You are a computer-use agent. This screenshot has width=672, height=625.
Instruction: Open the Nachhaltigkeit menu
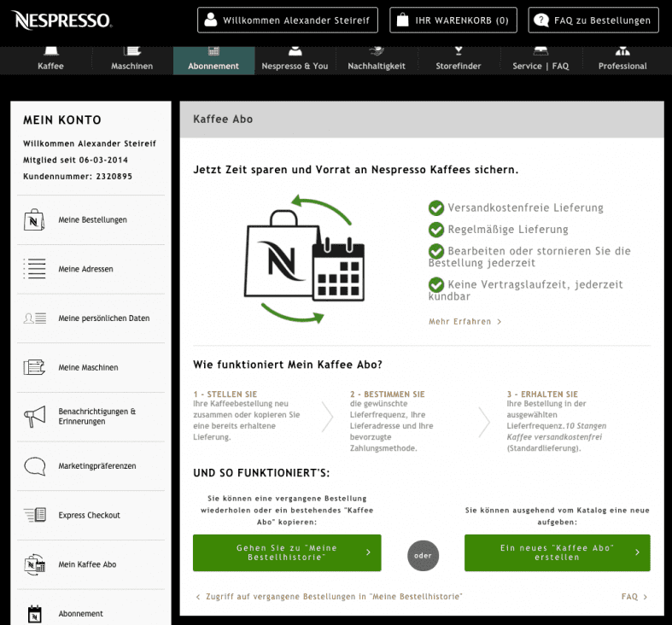(377, 61)
